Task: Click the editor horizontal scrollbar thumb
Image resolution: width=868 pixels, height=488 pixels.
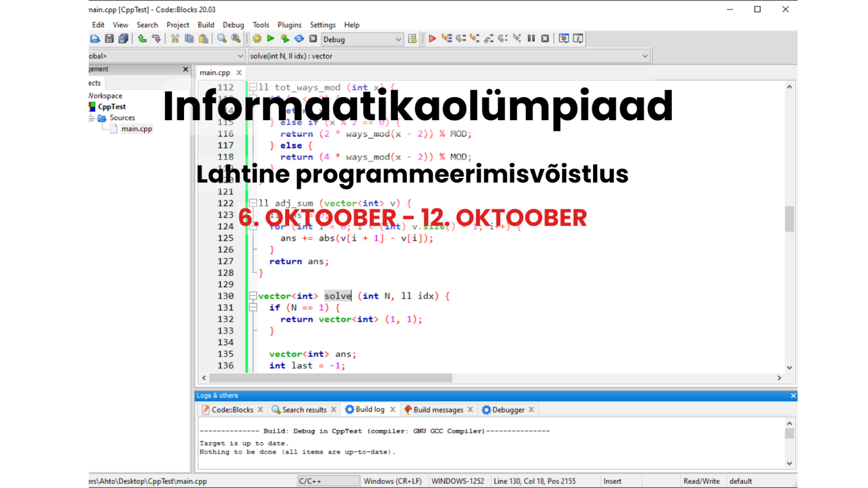Action: point(330,378)
